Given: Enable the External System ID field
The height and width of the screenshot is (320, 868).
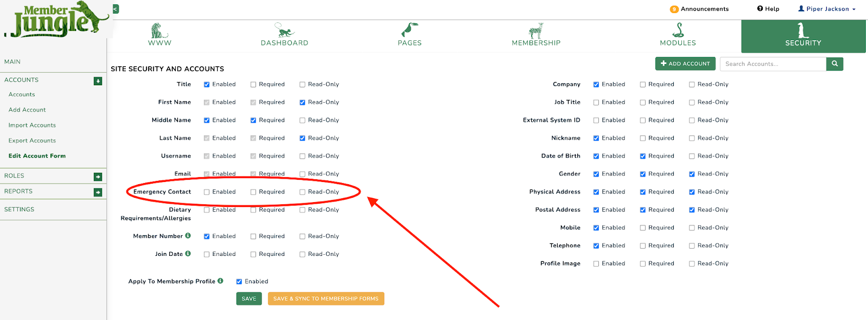Looking at the screenshot, I should pos(596,120).
